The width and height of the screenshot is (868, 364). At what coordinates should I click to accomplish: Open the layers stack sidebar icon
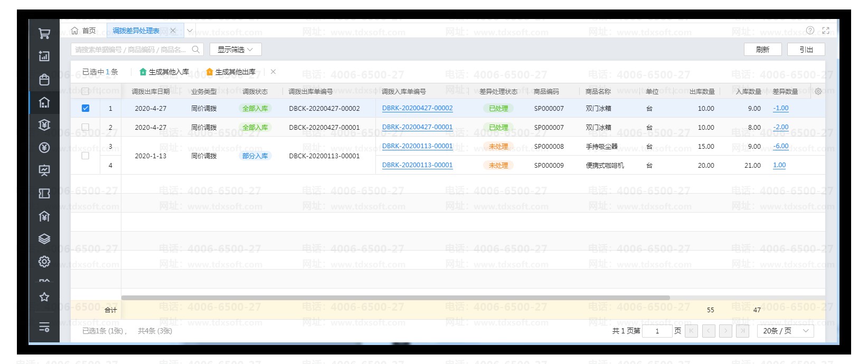(44, 239)
